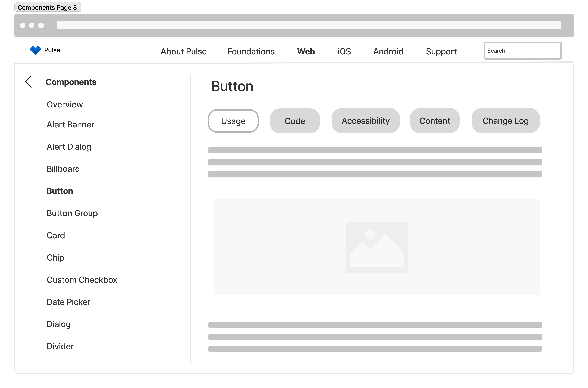The image size is (588, 388).
Task: Click the image placeholder icon in preview area
Action: point(377,248)
